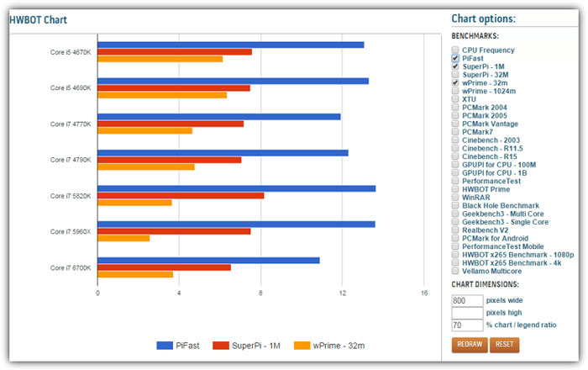Screen dimensions: 588x370
Task: Click the pixels wide input field
Action: tap(467, 300)
